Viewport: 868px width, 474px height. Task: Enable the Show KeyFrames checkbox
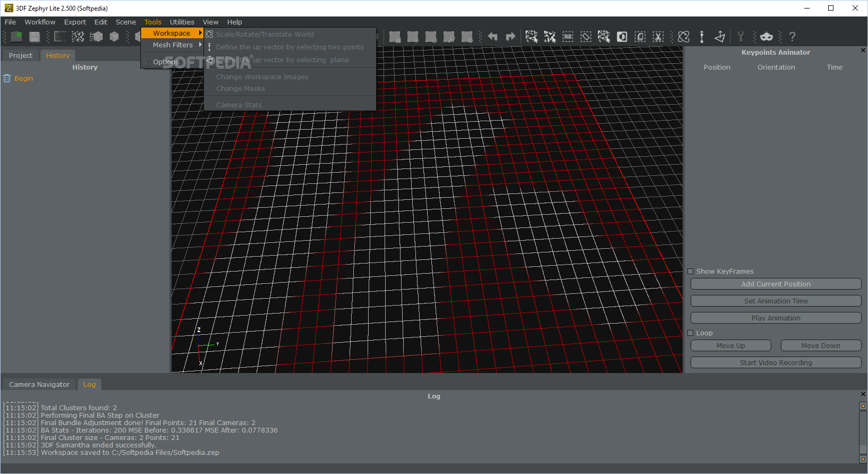691,272
